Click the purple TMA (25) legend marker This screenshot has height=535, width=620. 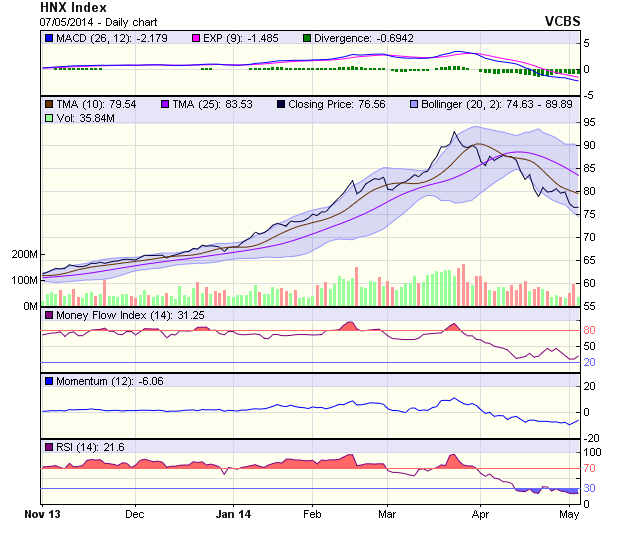pyautogui.click(x=166, y=103)
